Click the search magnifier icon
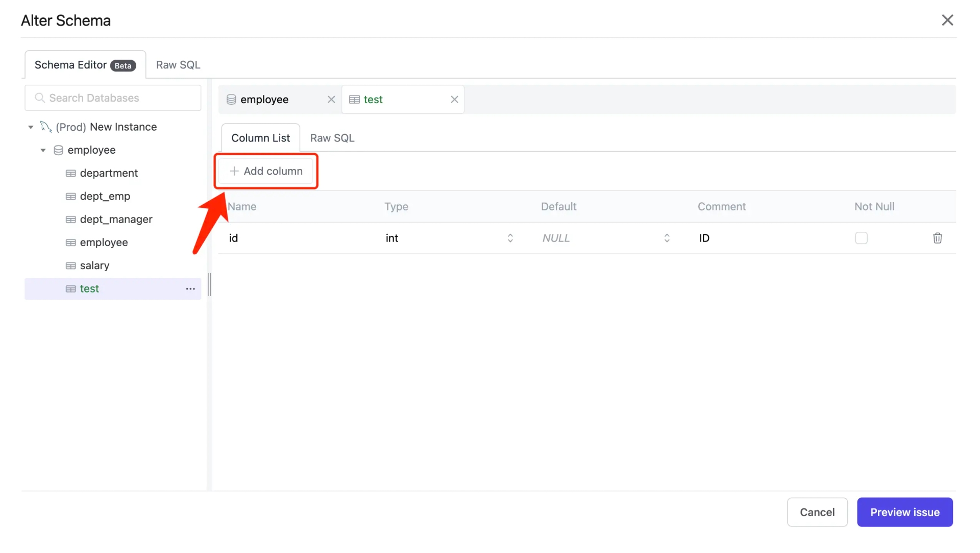Screen dimensions: 980x553 [x=39, y=98]
